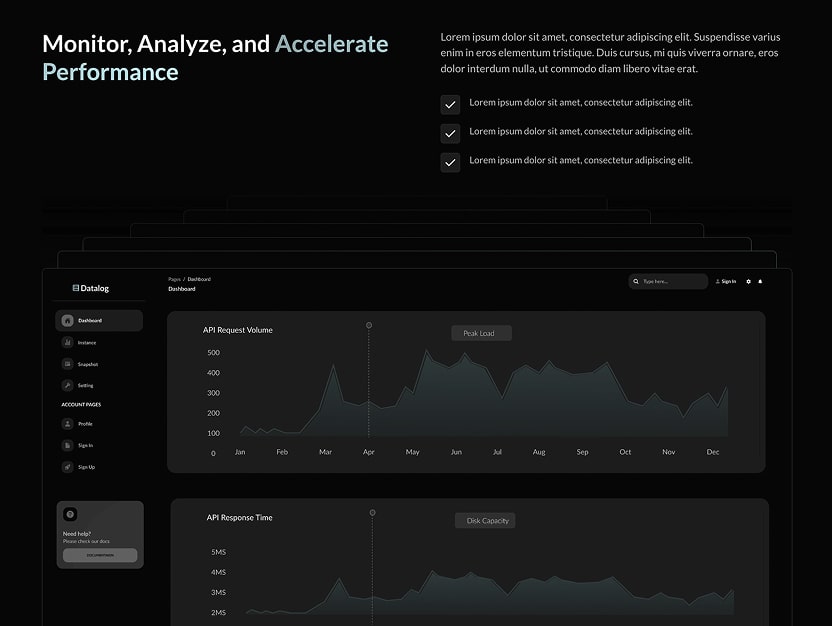
Task: Click the search input Type here
Action: [x=668, y=281]
